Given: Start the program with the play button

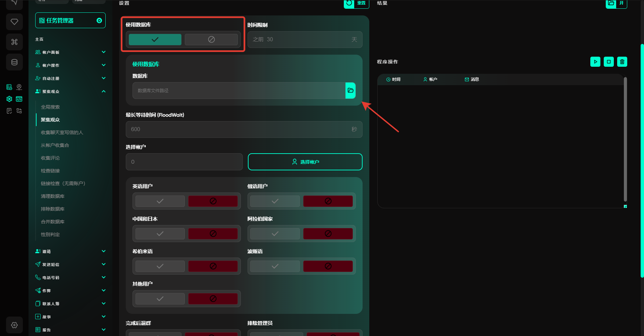Looking at the screenshot, I should (595, 62).
